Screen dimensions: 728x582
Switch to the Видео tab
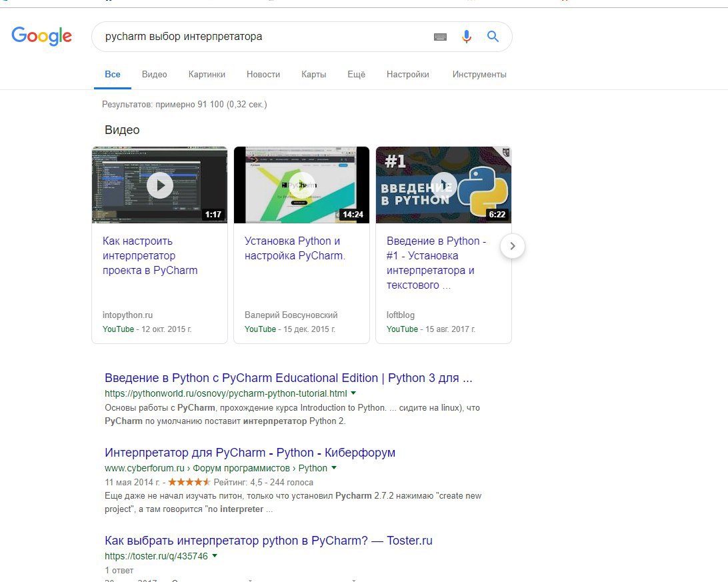[x=155, y=74]
